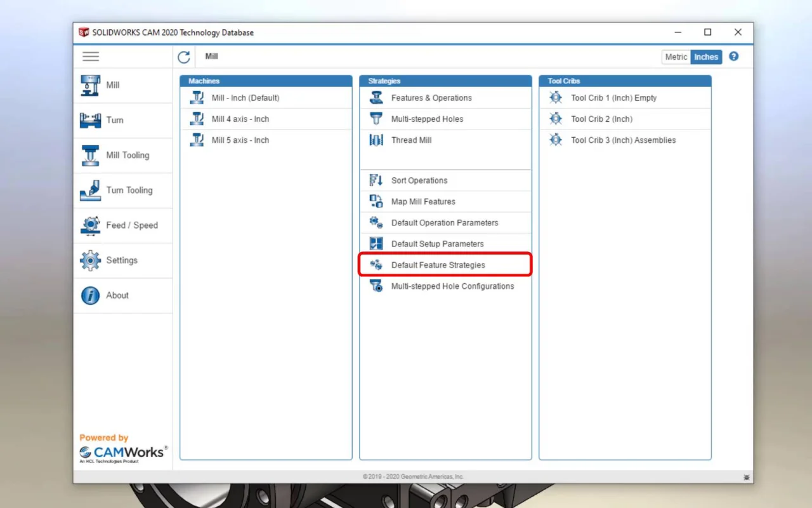812x508 pixels.
Task: Click the Settings gear icon
Action: pos(90,260)
